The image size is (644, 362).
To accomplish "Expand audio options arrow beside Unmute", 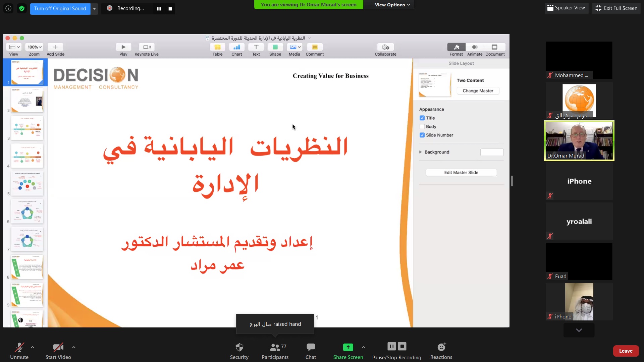I will coord(33,347).
